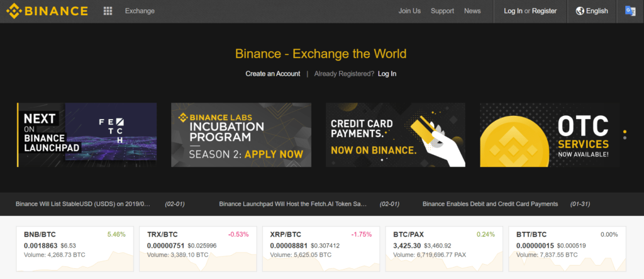Click the Binance logo

(47, 11)
